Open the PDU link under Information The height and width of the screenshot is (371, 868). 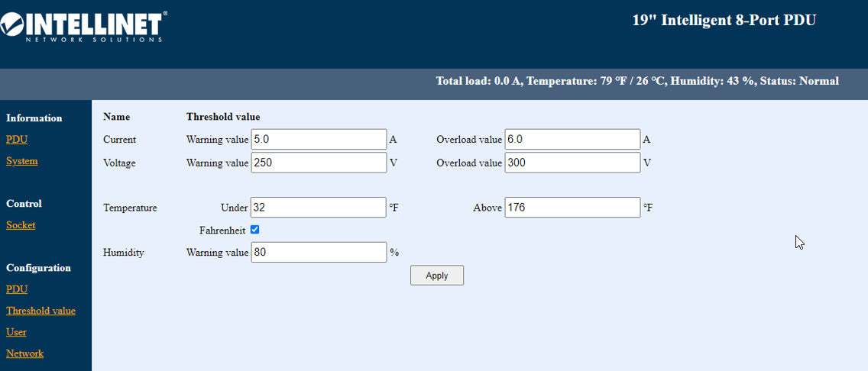tap(17, 140)
